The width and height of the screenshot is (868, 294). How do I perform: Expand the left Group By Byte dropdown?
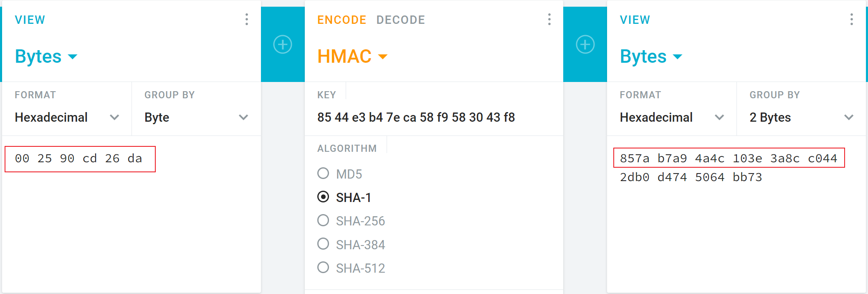[x=196, y=118]
